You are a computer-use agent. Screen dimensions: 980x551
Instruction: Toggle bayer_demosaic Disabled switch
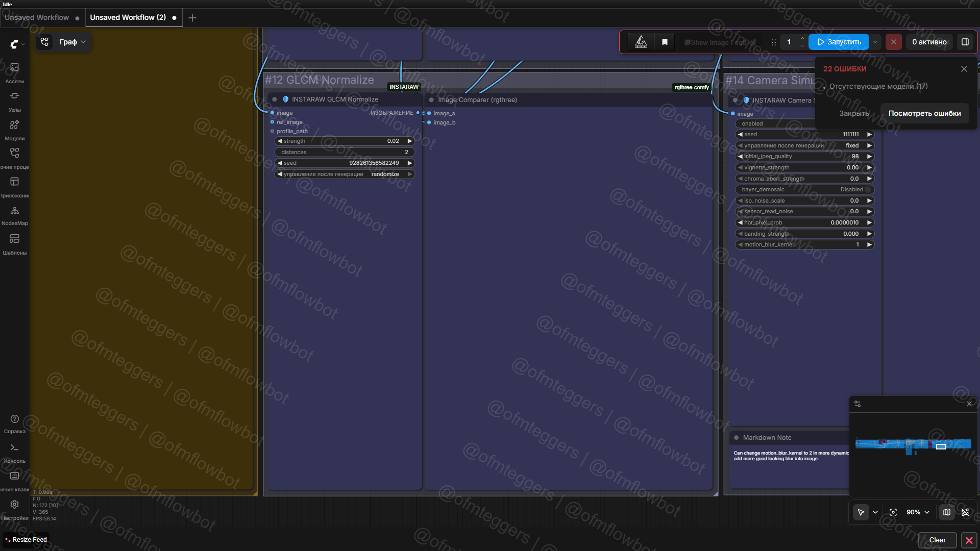click(868, 190)
